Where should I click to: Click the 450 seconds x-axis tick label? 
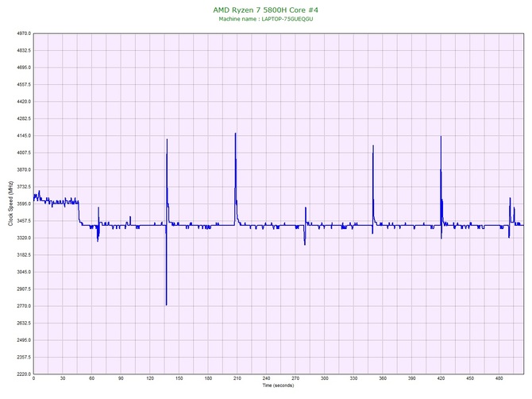[470, 378]
